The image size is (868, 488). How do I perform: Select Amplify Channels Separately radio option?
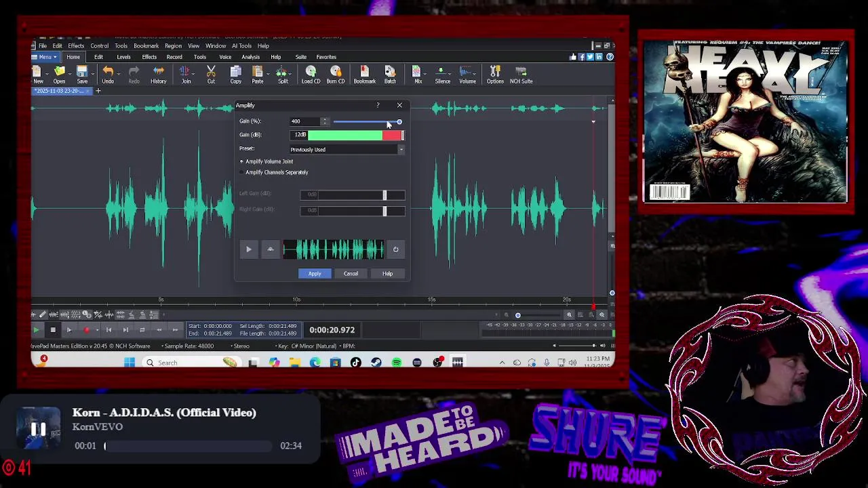tap(273, 172)
